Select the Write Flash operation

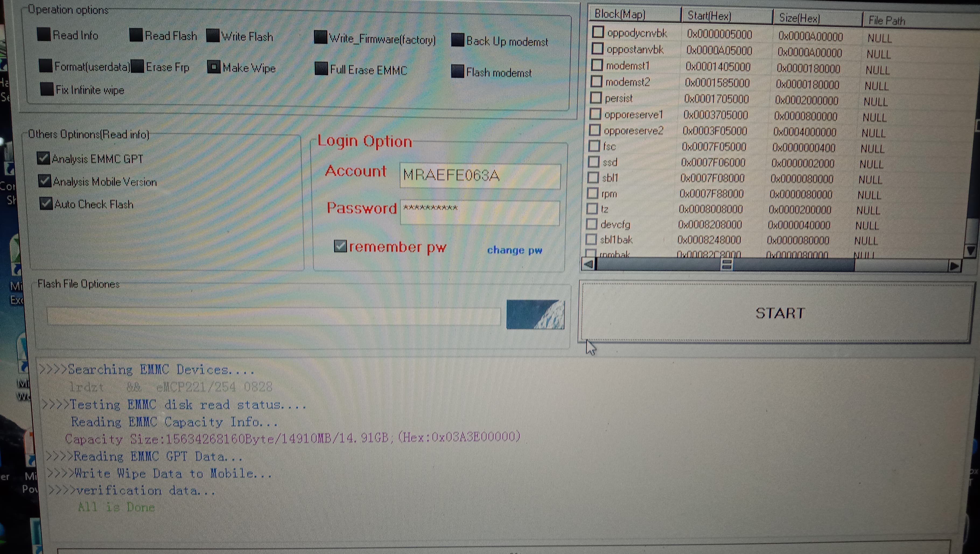213,36
